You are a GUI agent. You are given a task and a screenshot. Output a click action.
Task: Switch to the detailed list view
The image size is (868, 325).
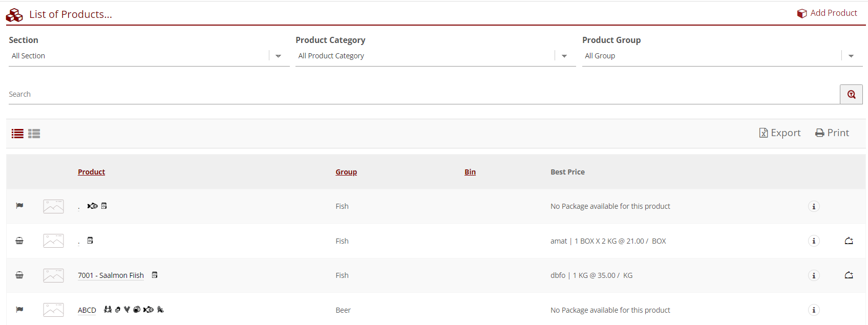point(34,134)
